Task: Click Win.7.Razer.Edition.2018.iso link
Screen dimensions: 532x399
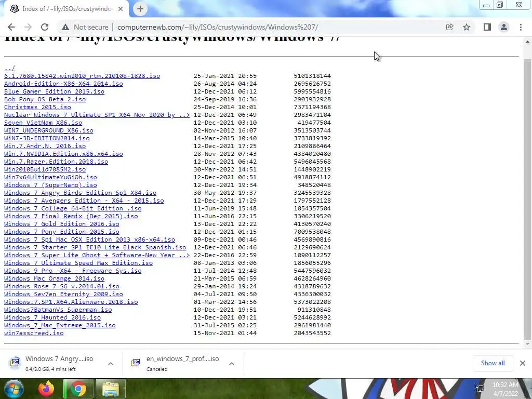Action: [x=56, y=162]
